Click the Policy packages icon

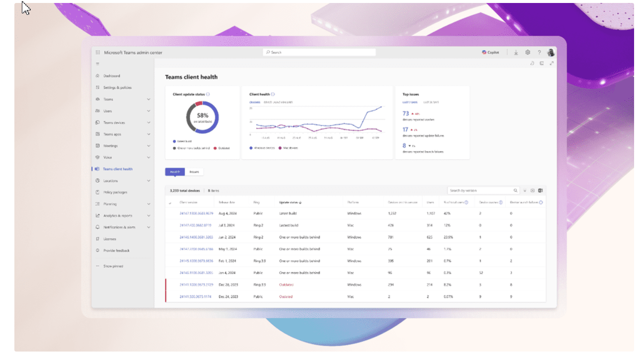tap(98, 192)
